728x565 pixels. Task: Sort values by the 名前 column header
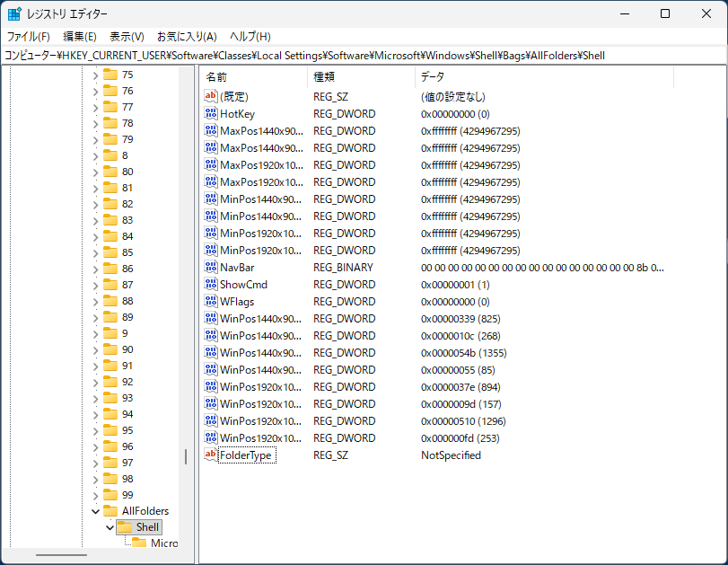251,77
